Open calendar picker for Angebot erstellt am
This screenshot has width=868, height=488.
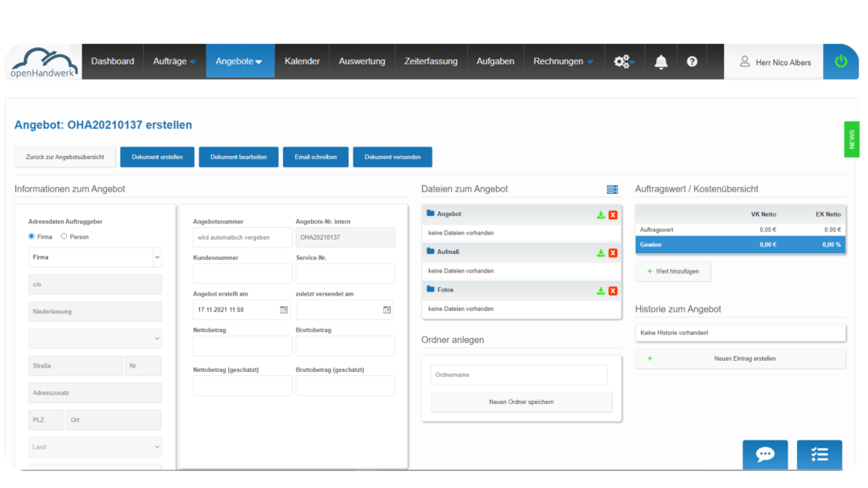[x=284, y=310]
